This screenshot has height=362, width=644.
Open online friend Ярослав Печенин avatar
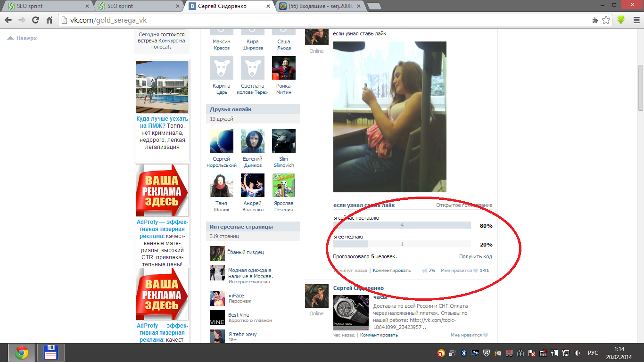[284, 185]
